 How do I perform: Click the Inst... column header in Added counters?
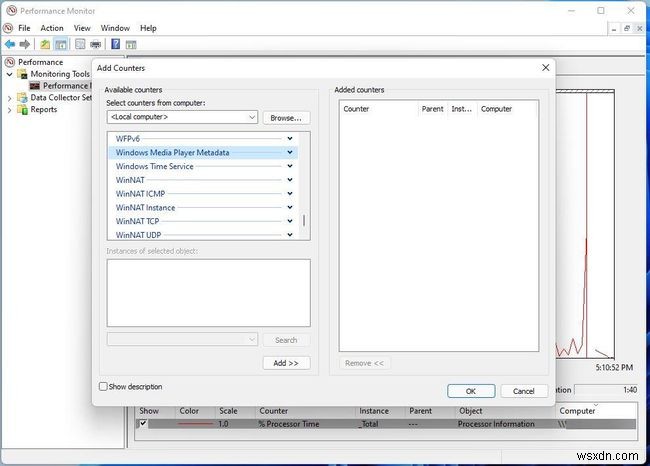click(461, 109)
